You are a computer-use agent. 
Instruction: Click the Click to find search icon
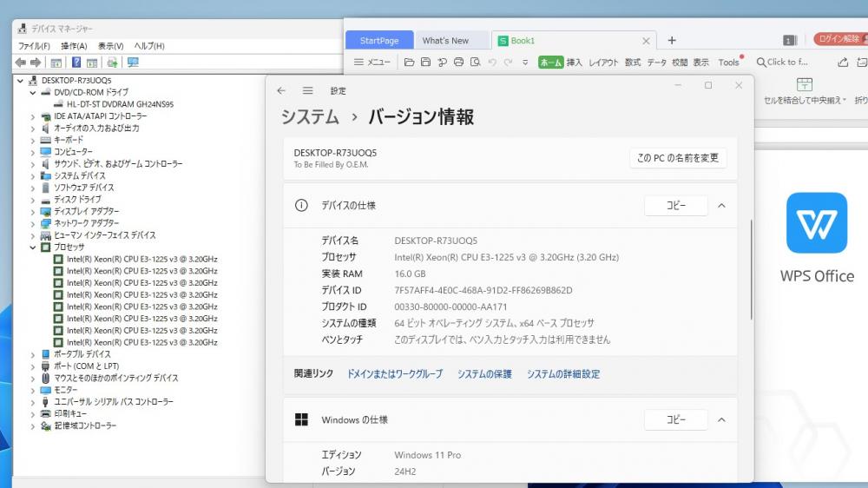click(x=761, y=62)
